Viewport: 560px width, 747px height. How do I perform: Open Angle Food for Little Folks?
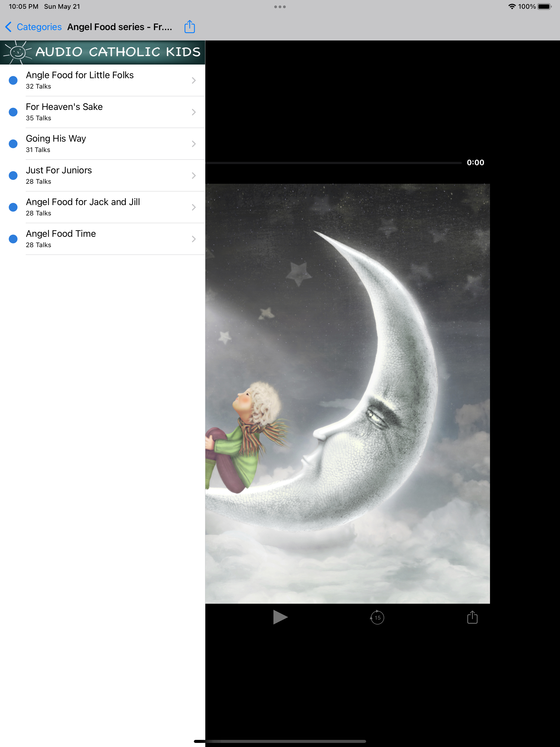[103, 80]
